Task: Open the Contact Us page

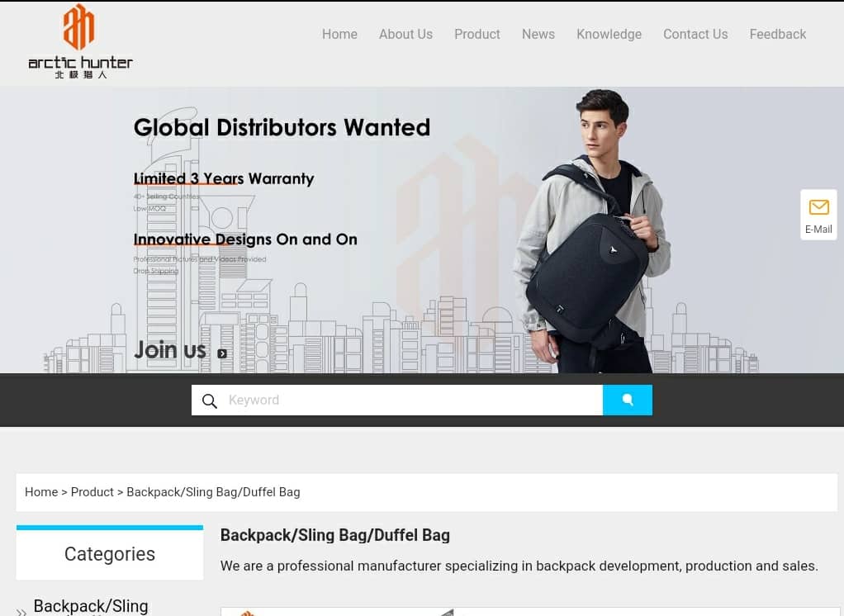Action: (x=695, y=34)
